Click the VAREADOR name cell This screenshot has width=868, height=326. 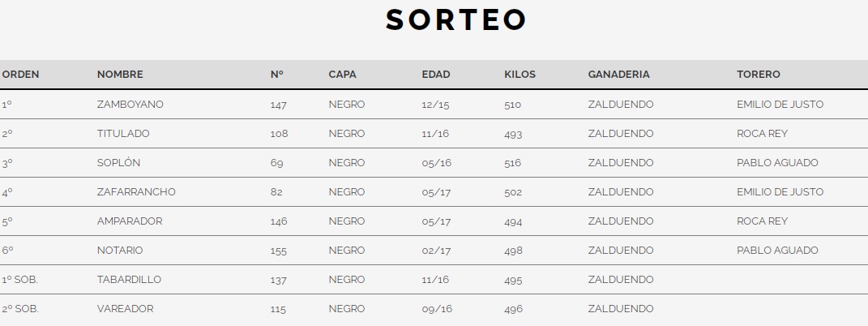point(125,309)
